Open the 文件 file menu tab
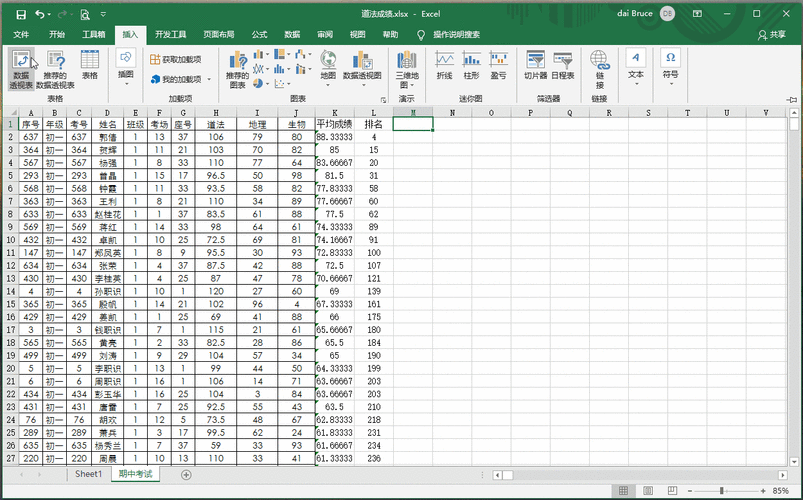 tap(21, 34)
